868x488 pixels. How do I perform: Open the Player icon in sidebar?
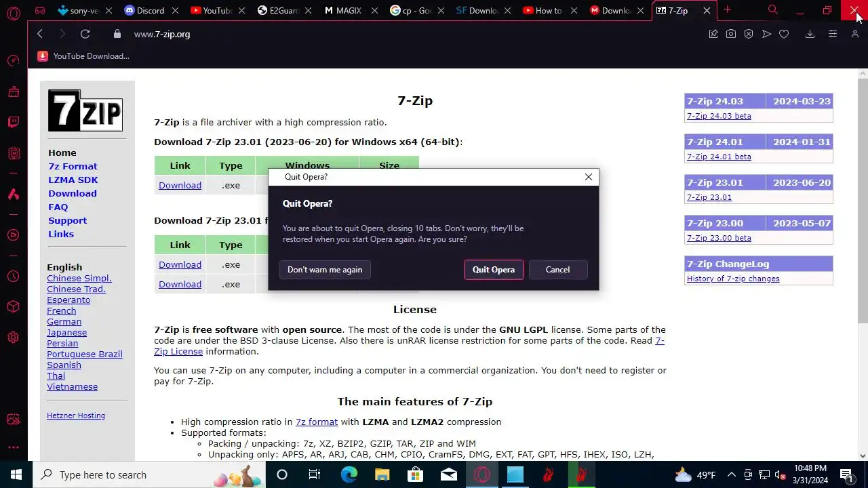pos(14,235)
